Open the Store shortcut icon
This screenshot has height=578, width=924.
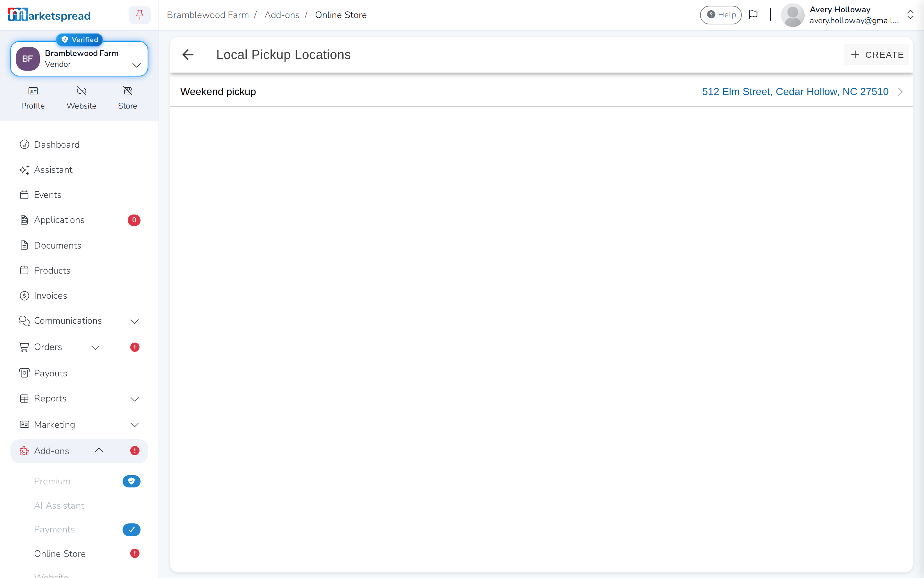[127, 91]
